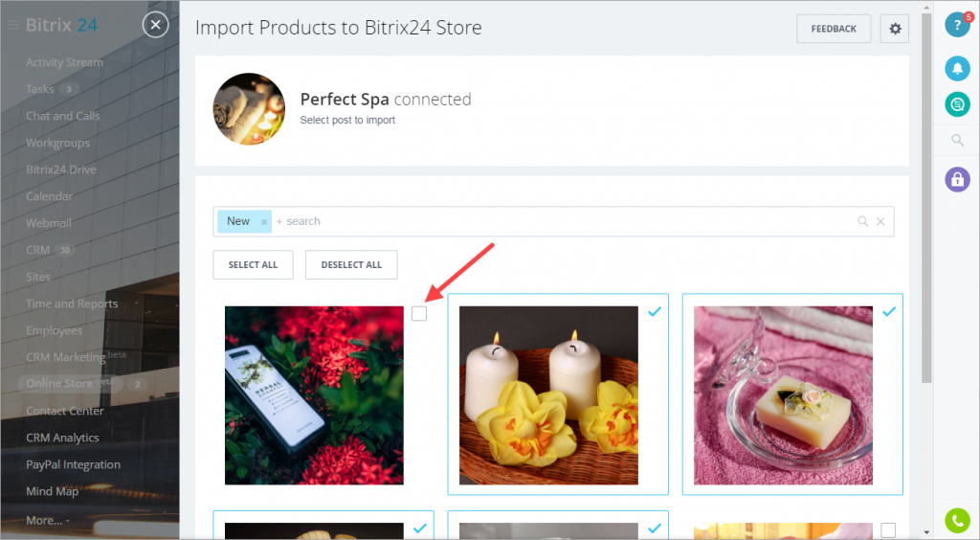Screen dimensions: 980x540
Task: Open CRM Analytics in sidebar
Action: (62, 438)
